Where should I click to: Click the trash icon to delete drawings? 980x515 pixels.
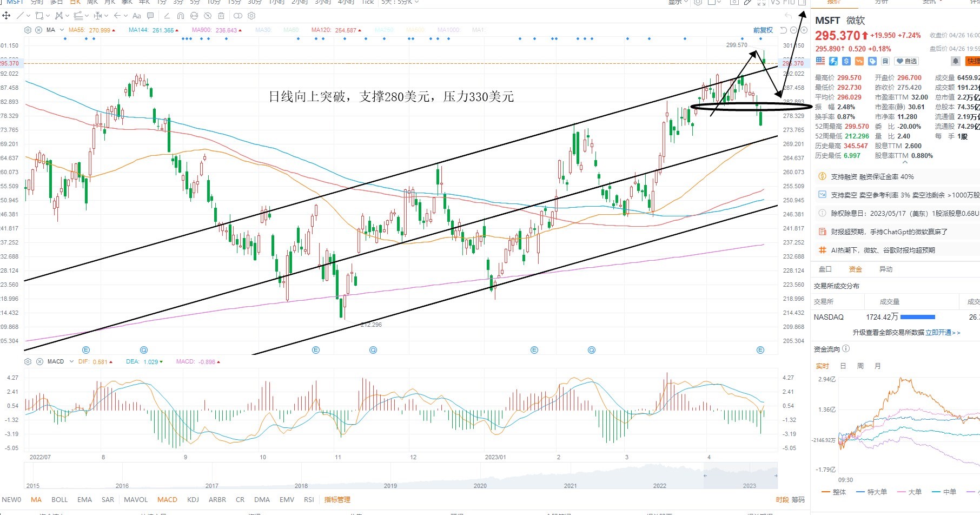(221, 16)
